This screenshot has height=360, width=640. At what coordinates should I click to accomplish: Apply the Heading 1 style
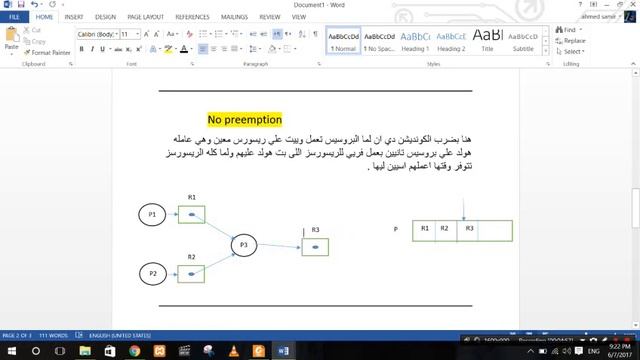pos(415,40)
